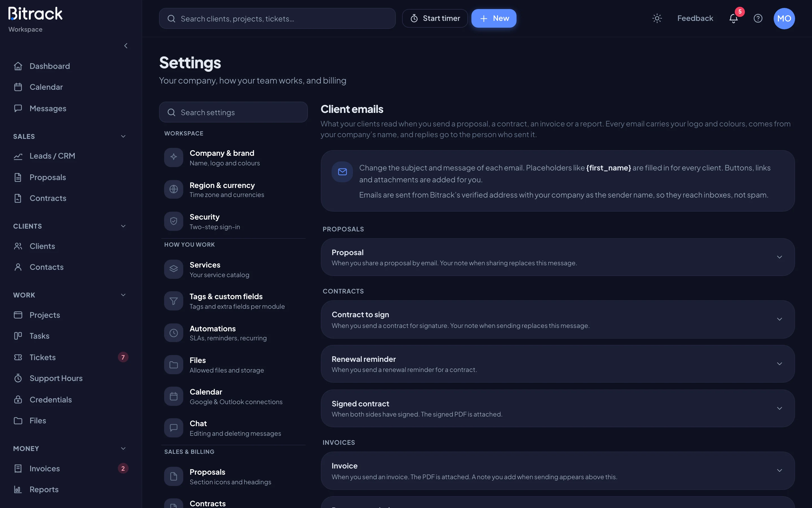Image resolution: width=812 pixels, height=508 pixels.
Task: Click the "SLAs, reminders, recurring" text
Action: pyautogui.click(x=228, y=338)
